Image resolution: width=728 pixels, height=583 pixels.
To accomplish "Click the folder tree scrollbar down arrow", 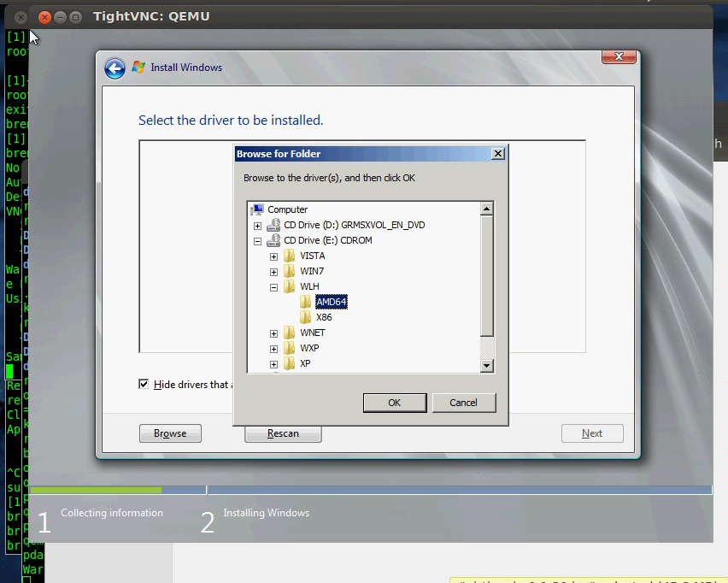I will point(487,366).
